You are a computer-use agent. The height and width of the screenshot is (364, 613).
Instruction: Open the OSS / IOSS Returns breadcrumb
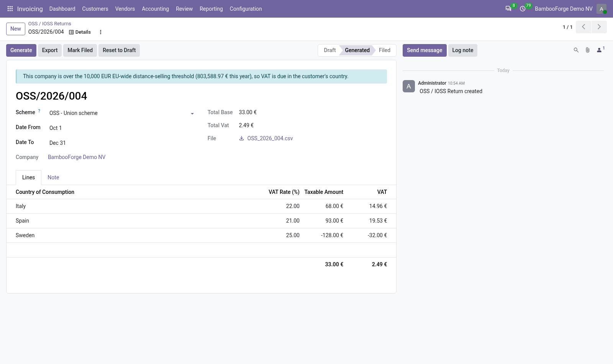tap(49, 23)
